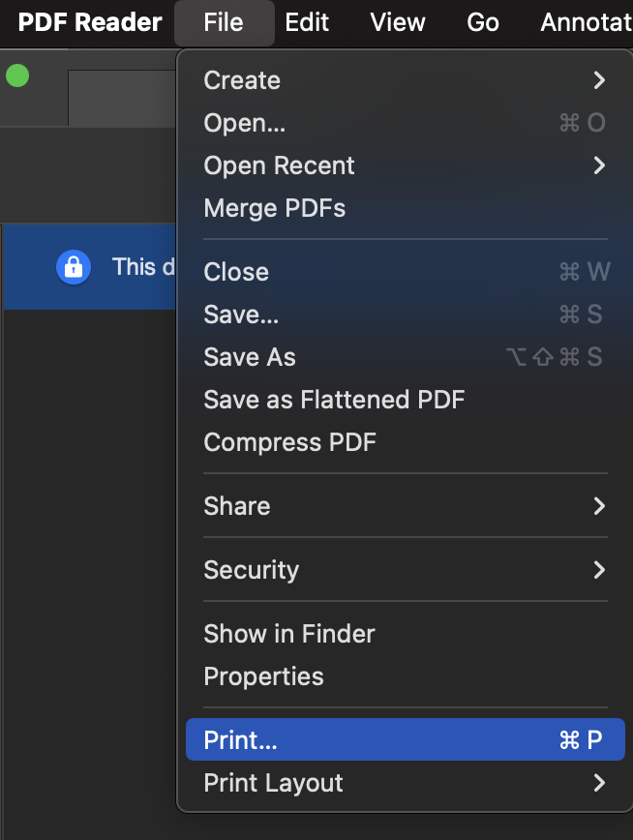Image resolution: width=633 pixels, height=840 pixels.
Task: Open document Properties
Action: click(x=406, y=676)
